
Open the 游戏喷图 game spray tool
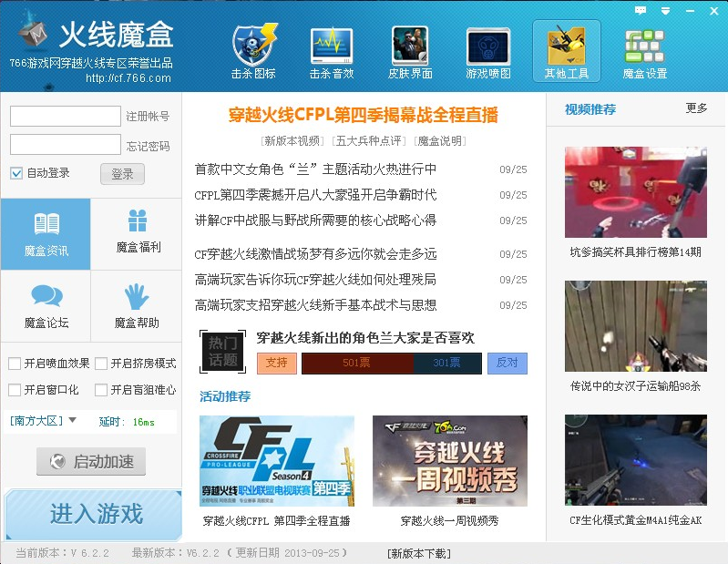488,52
